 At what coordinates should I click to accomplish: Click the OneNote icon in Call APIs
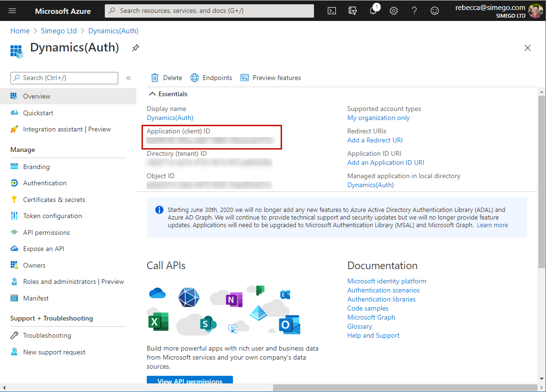click(x=234, y=300)
